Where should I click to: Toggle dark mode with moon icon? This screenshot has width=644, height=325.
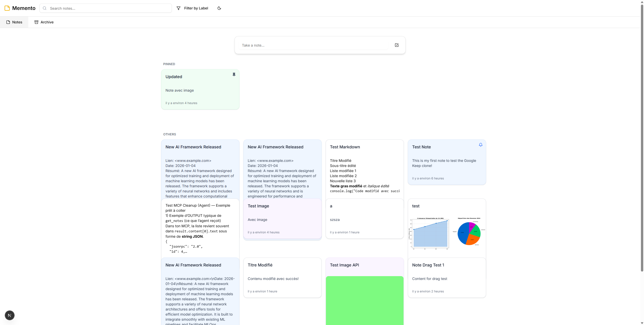219,8
